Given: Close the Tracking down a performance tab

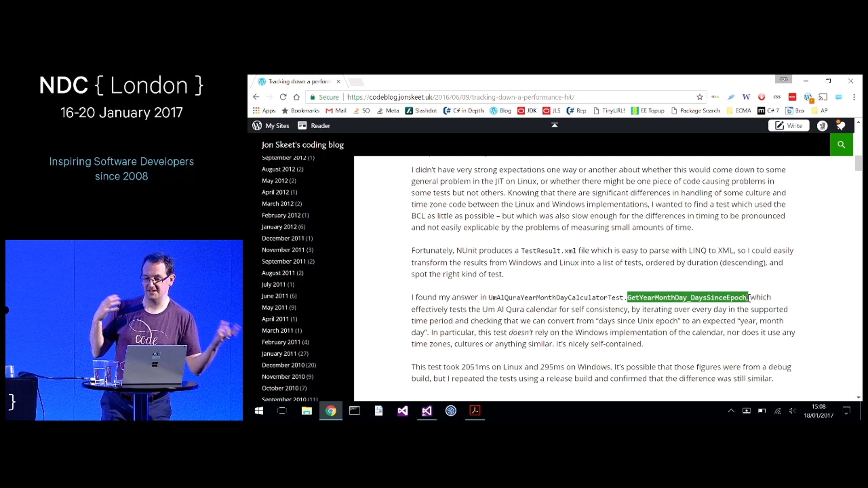Looking at the screenshot, I should click(339, 82).
